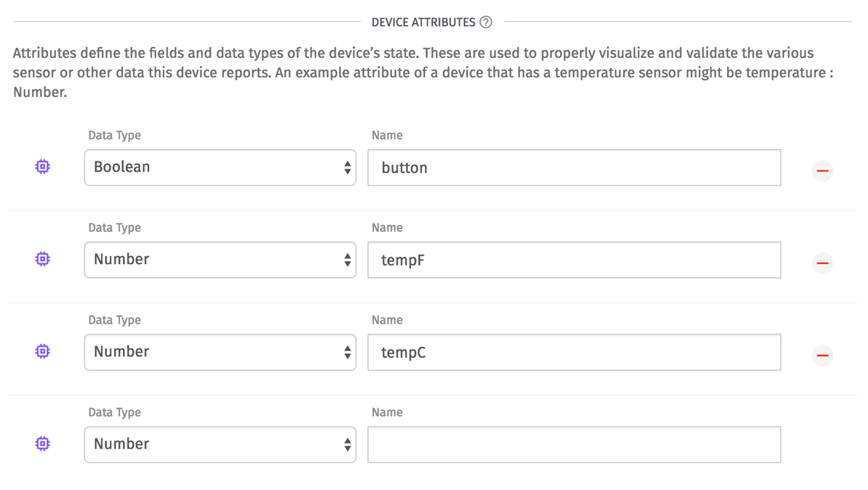The height and width of the screenshot is (490, 868).
Task: Click the Data Type label above Boolean
Action: 114,135
